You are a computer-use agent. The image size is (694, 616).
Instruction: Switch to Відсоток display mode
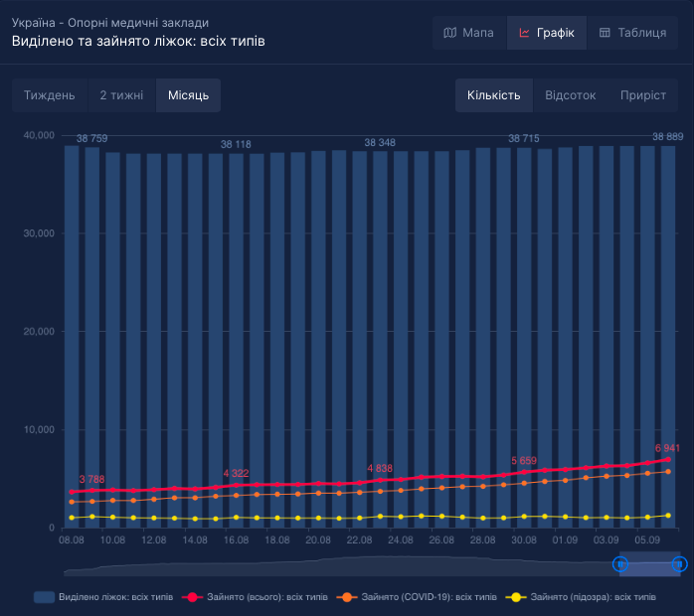[571, 95]
